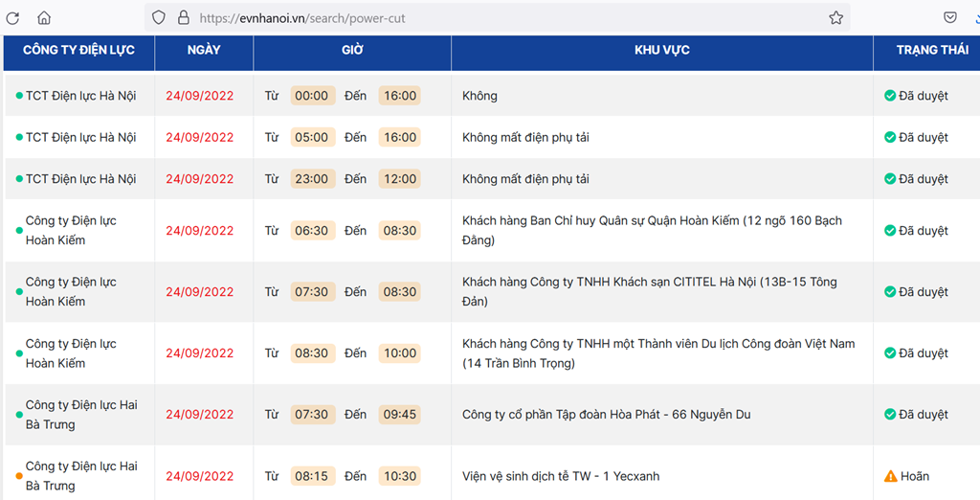Click approved icon for Du lịch Công đoàn row
The height and width of the screenshot is (500, 980).
tap(890, 352)
